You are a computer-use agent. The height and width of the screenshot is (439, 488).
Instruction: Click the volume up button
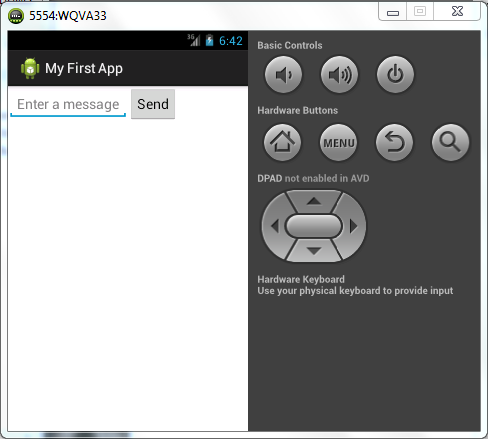click(339, 74)
